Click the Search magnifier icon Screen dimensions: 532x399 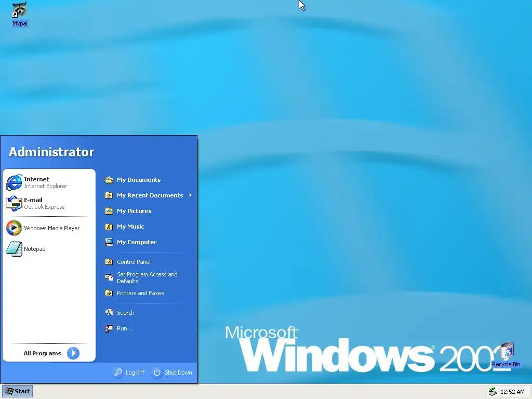point(109,312)
